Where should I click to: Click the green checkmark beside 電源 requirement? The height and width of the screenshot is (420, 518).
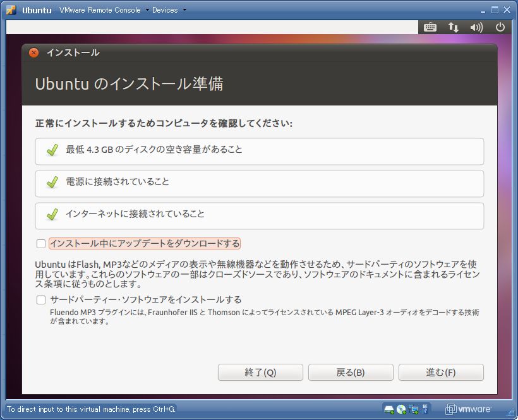(52, 182)
